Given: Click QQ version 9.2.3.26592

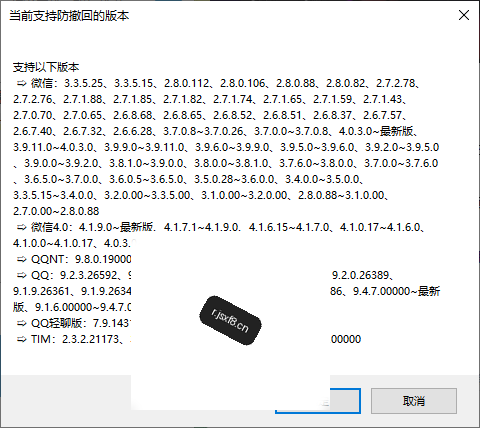Looking at the screenshot, I should 88,275.
